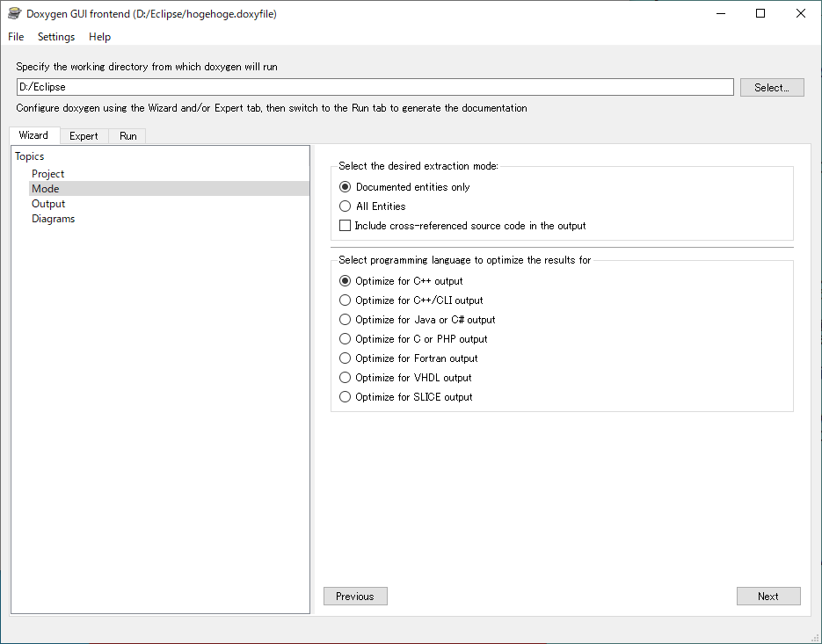Open the File menu
822x644 pixels.
16,37
